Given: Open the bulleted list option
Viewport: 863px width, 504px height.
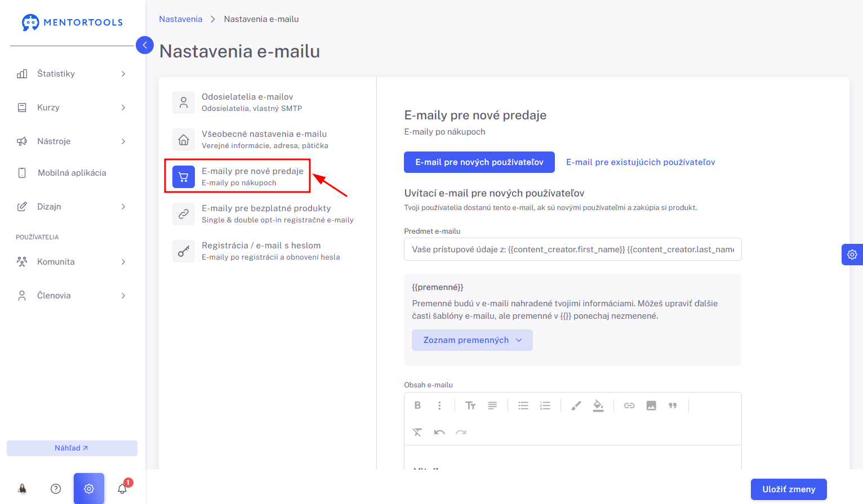Looking at the screenshot, I should [x=523, y=405].
